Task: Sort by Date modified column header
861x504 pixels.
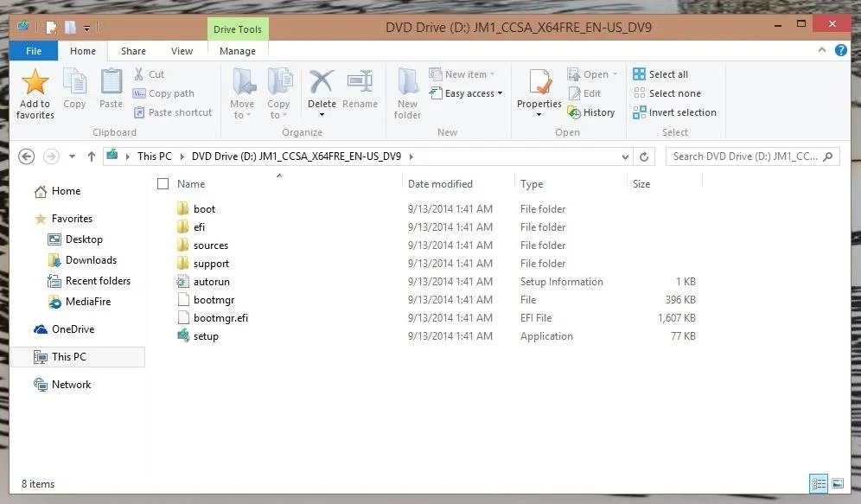Action: [440, 184]
